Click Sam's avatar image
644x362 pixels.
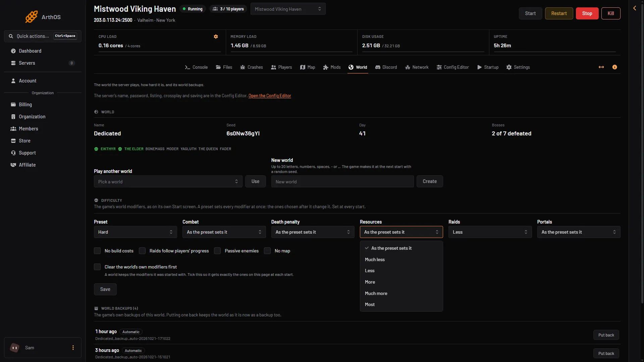click(15, 348)
